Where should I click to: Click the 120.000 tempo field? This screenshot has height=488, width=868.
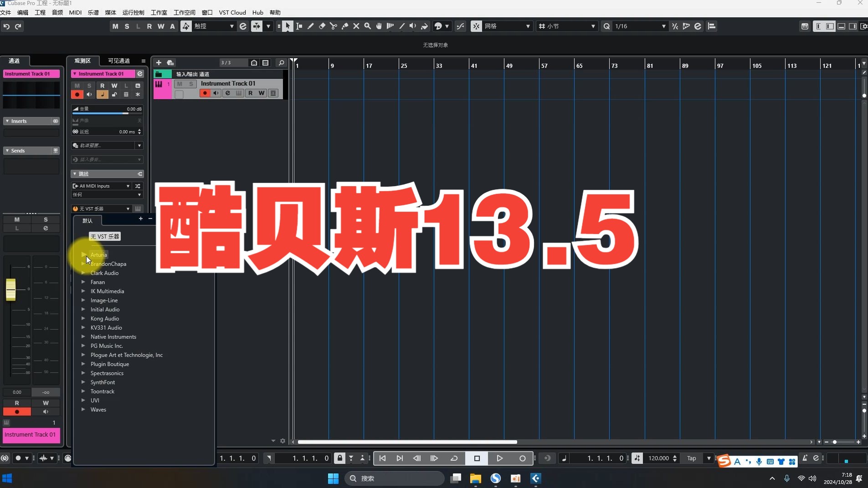658,458
